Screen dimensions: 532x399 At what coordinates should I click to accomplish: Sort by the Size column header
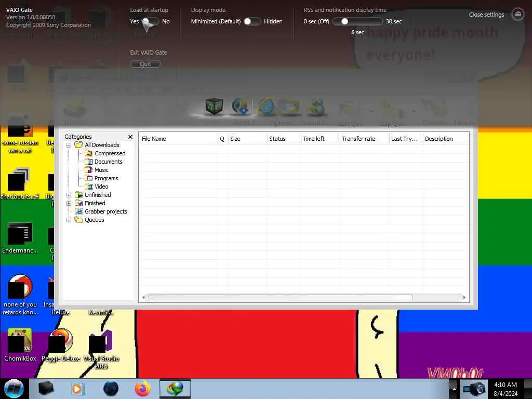pos(247,139)
